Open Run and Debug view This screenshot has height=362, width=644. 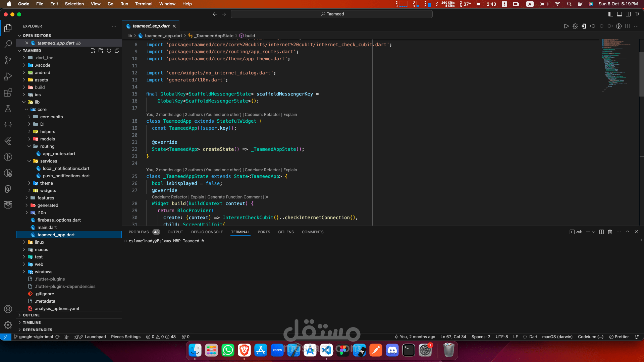[8, 76]
